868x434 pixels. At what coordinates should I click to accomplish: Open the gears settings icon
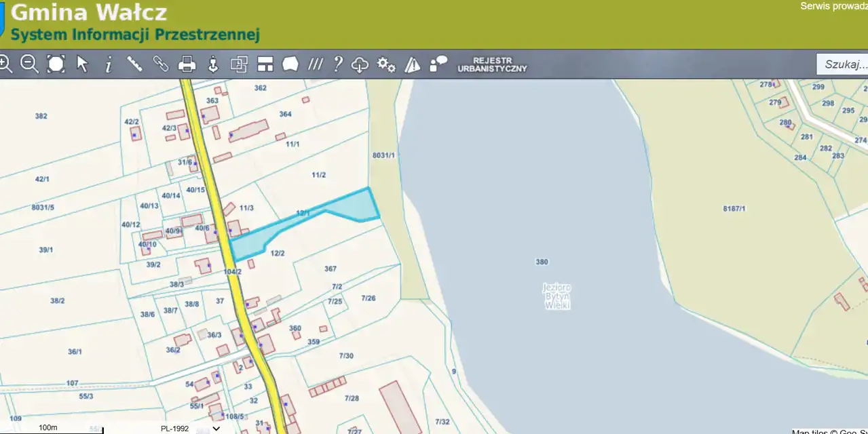click(x=386, y=64)
